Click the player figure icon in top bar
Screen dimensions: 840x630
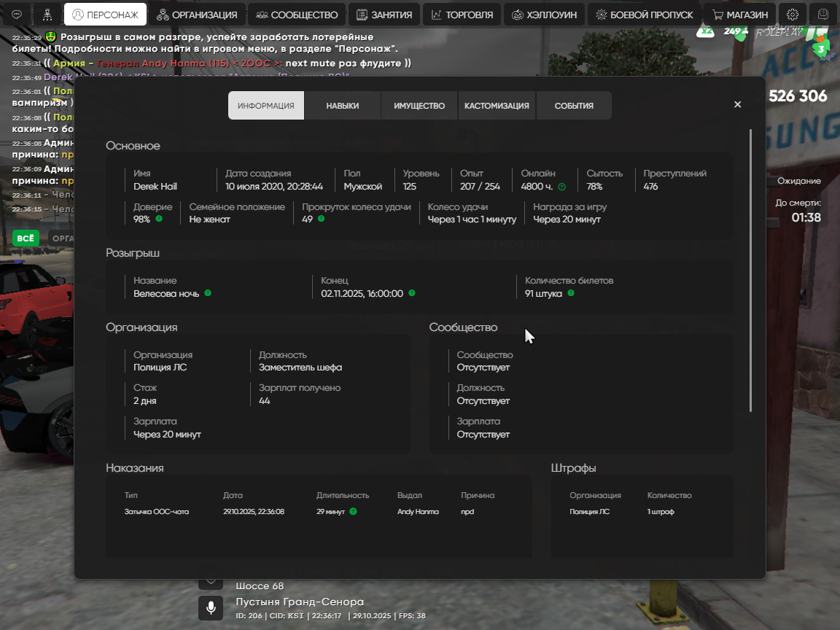click(47, 15)
